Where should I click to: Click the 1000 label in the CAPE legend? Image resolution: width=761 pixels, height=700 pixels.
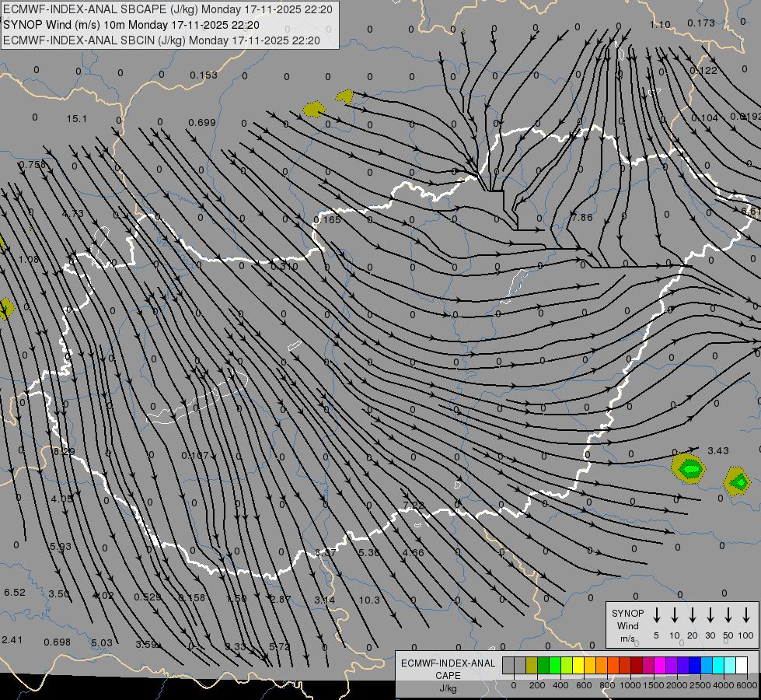(630, 685)
